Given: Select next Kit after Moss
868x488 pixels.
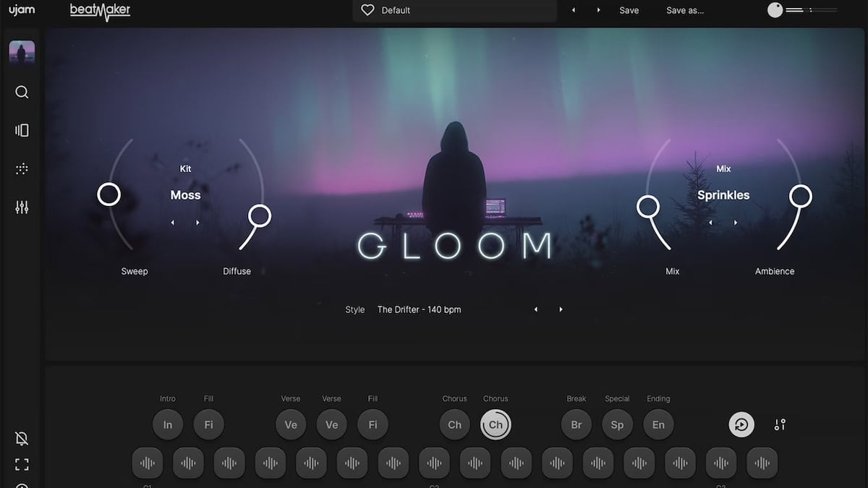Looking at the screenshot, I should [x=198, y=223].
